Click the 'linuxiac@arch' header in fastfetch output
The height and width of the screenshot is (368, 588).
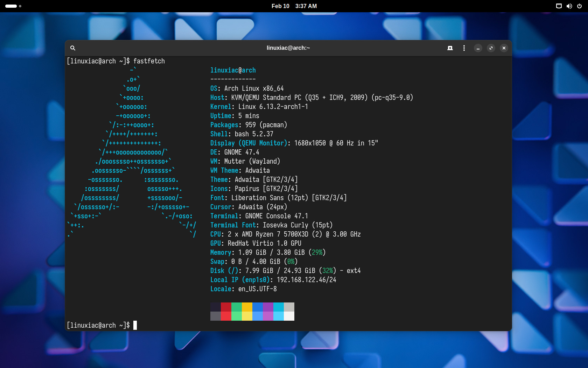point(233,70)
